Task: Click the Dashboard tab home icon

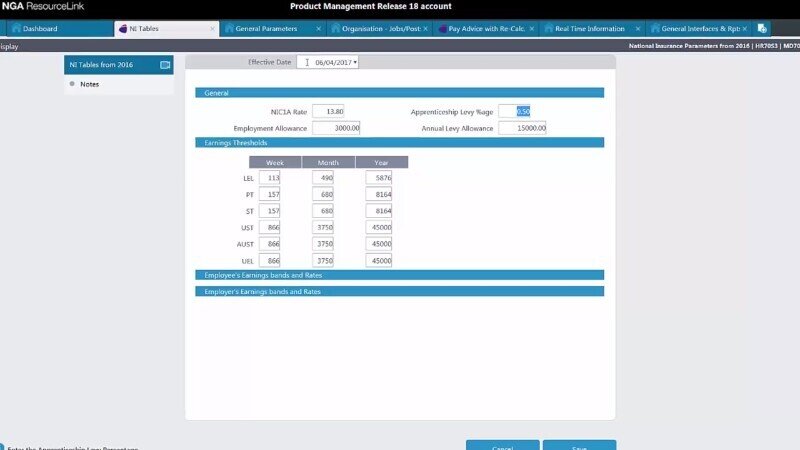Action: pyautogui.click(x=16, y=29)
